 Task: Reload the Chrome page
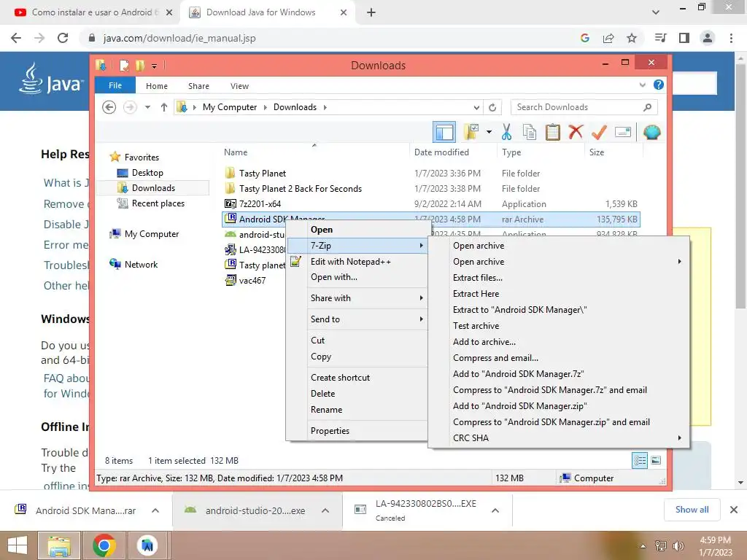(x=63, y=38)
